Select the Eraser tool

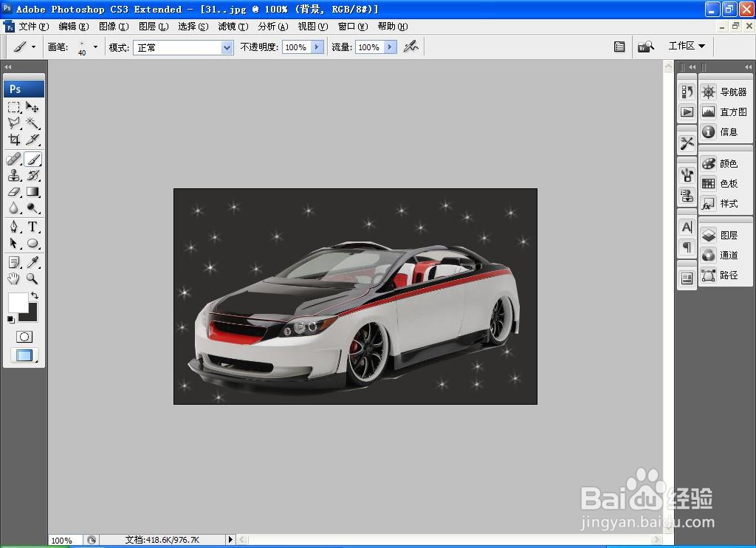pyautogui.click(x=14, y=191)
